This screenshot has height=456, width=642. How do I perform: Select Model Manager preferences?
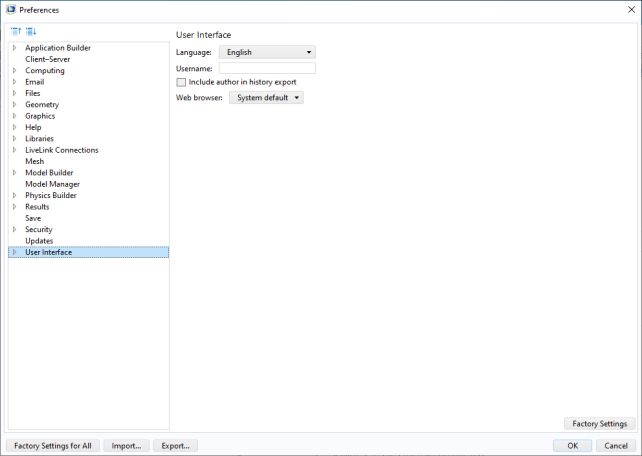(x=52, y=184)
